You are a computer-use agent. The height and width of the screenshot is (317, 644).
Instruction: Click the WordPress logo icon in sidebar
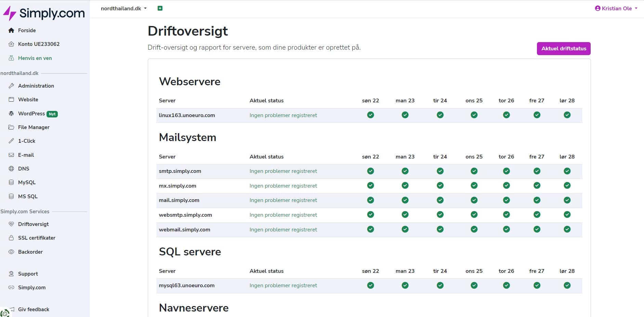click(11, 113)
